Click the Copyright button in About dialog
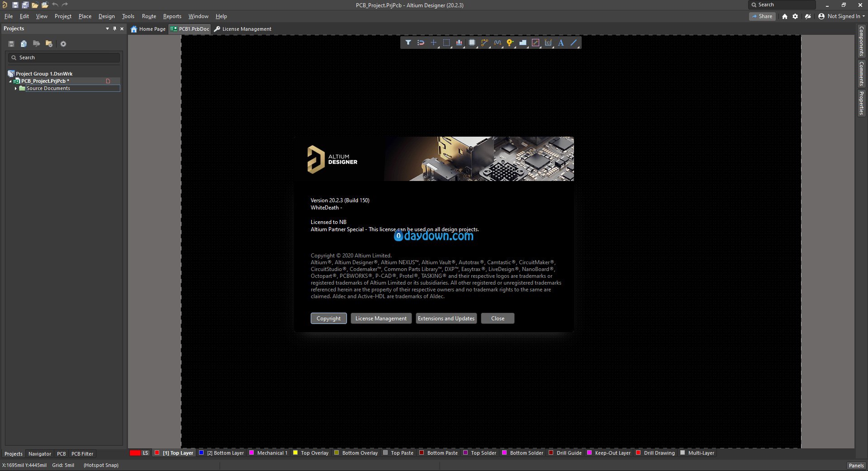Screen dimensions: 868x471 [x=328, y=319]
